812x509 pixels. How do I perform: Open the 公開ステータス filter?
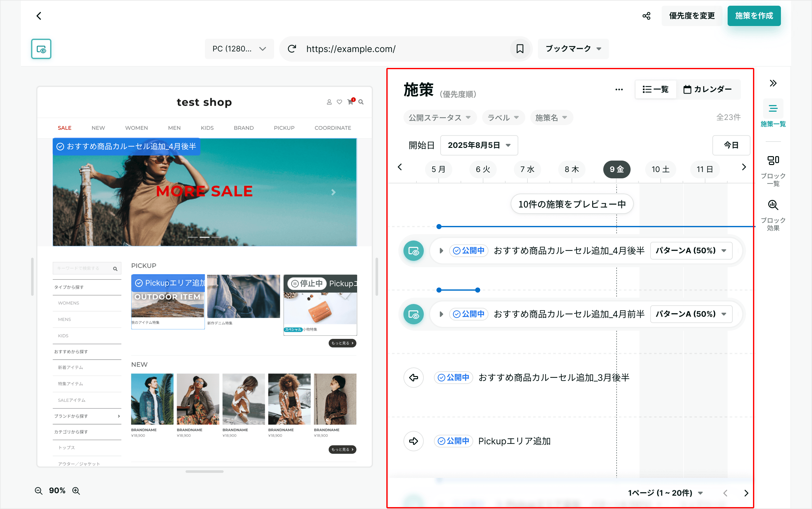click(x=440, y=118)
